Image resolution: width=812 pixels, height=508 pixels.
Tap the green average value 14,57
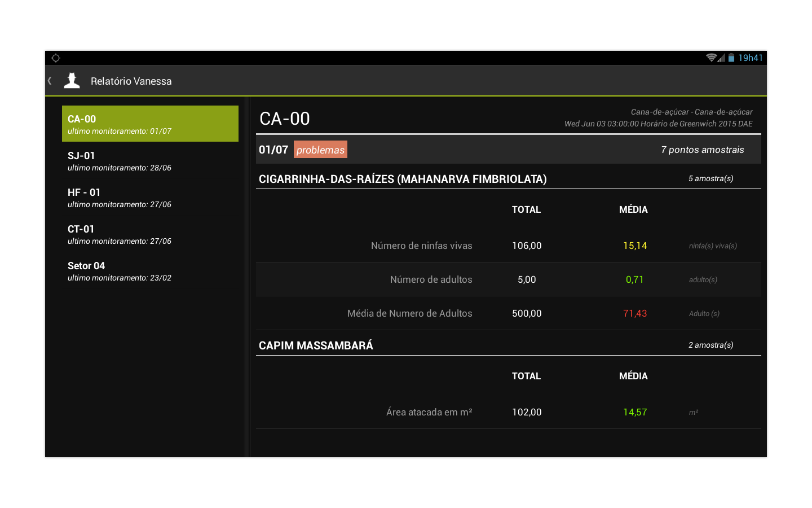635,412
